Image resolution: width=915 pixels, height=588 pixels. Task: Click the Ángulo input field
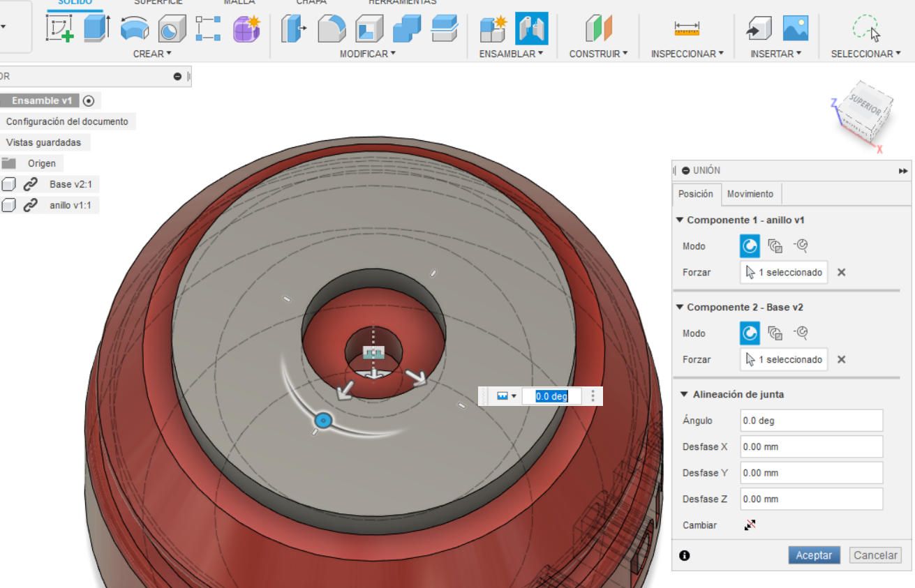(x=812, y=421)
